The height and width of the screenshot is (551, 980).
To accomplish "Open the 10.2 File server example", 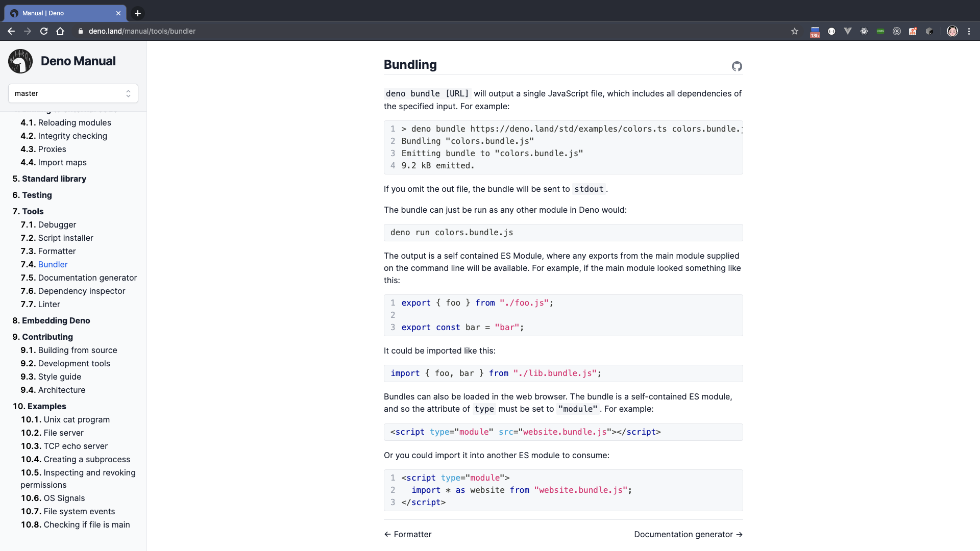I will tap(63, 433).
